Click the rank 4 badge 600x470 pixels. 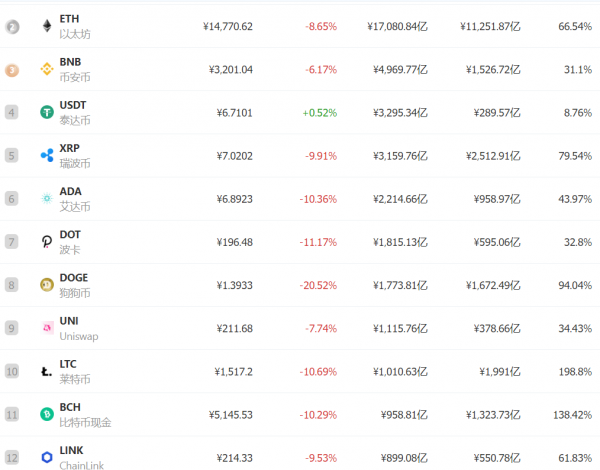[x=12, y=112]
